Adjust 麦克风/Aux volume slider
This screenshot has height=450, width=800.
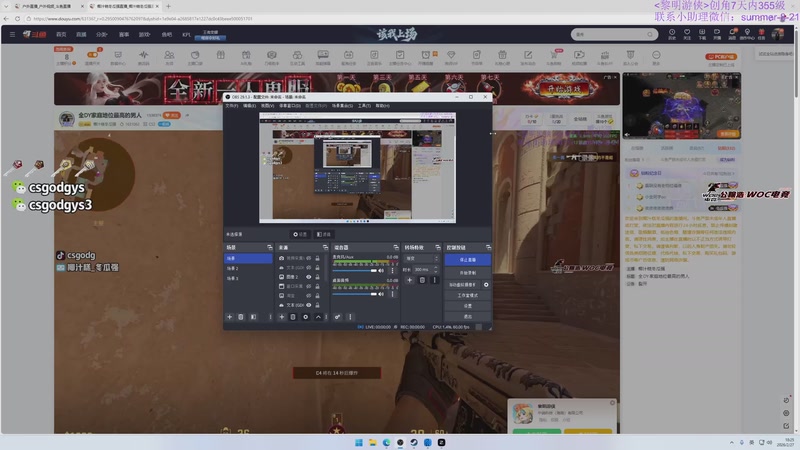pyautogui.click(x=355, y=270)
